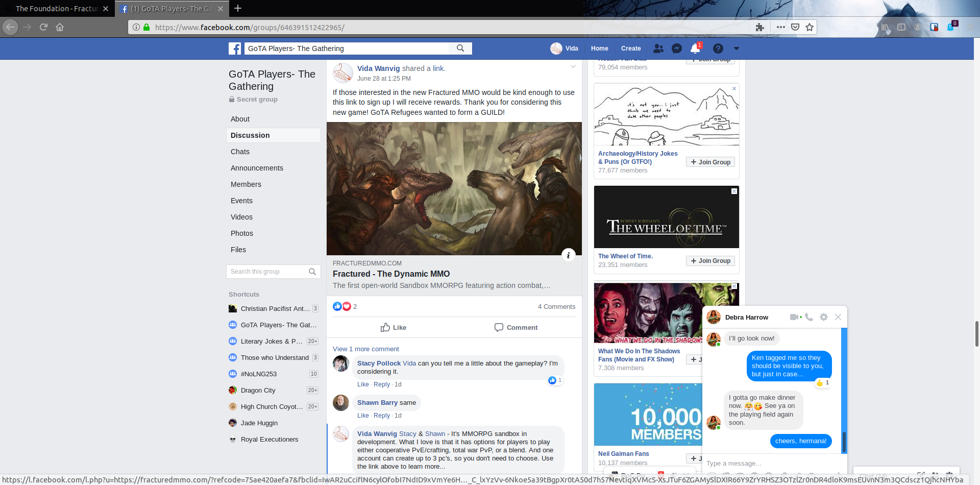Click the Facebook logo icon
The height and width of the screenshot is (485, 980).
(235, 48)
